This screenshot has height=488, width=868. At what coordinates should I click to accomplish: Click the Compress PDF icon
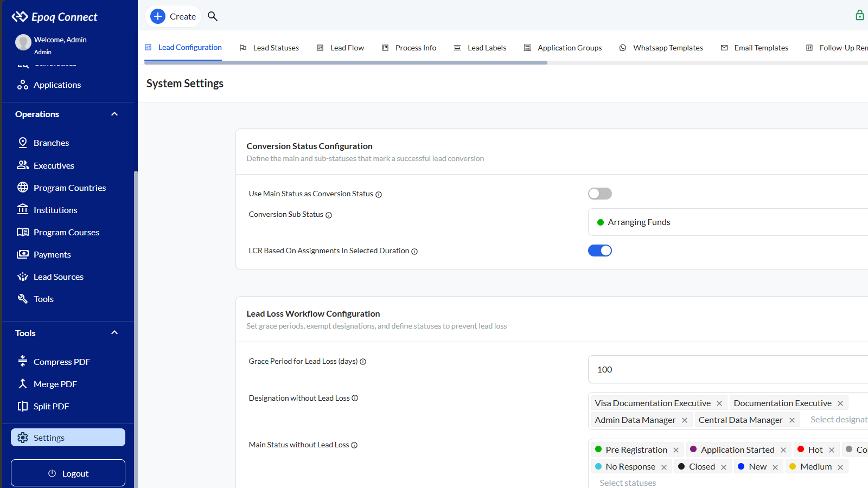[x=23, y=361]
